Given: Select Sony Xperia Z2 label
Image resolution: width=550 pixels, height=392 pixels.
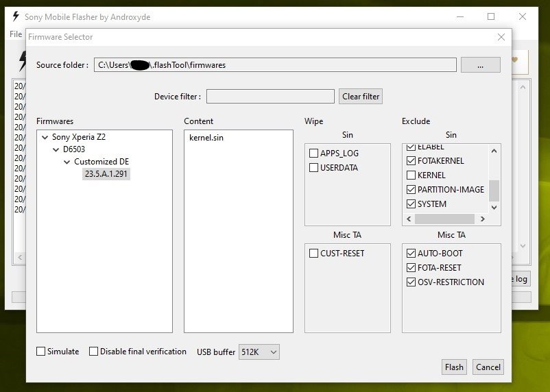Looking at the screenshot, I should [79, 137].
